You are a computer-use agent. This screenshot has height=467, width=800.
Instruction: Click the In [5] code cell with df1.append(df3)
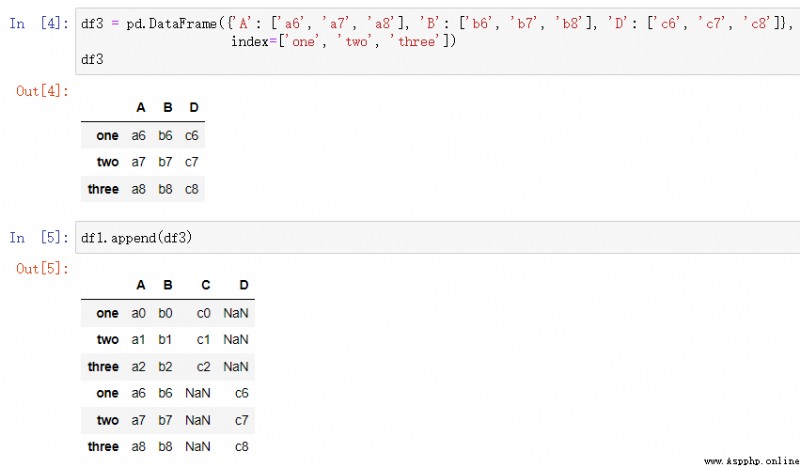tap(438, 237)
